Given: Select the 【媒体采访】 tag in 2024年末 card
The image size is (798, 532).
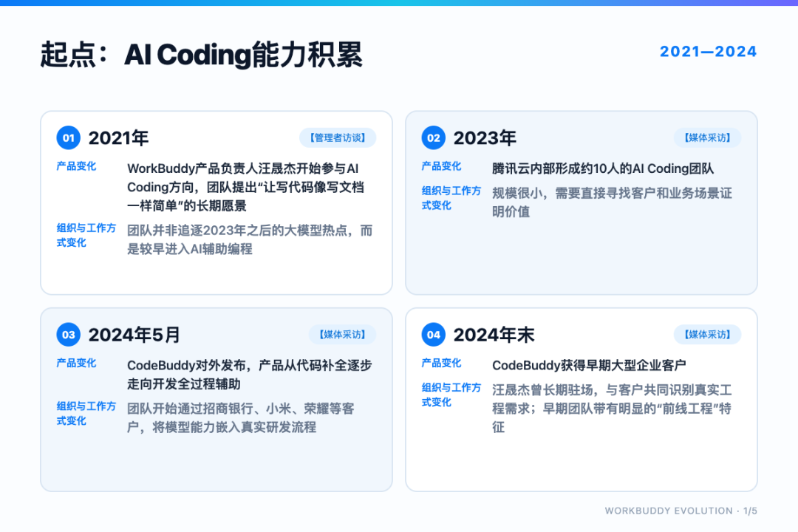Looking at the screenshot, I should pyautogui.click(x=707, y=335).
